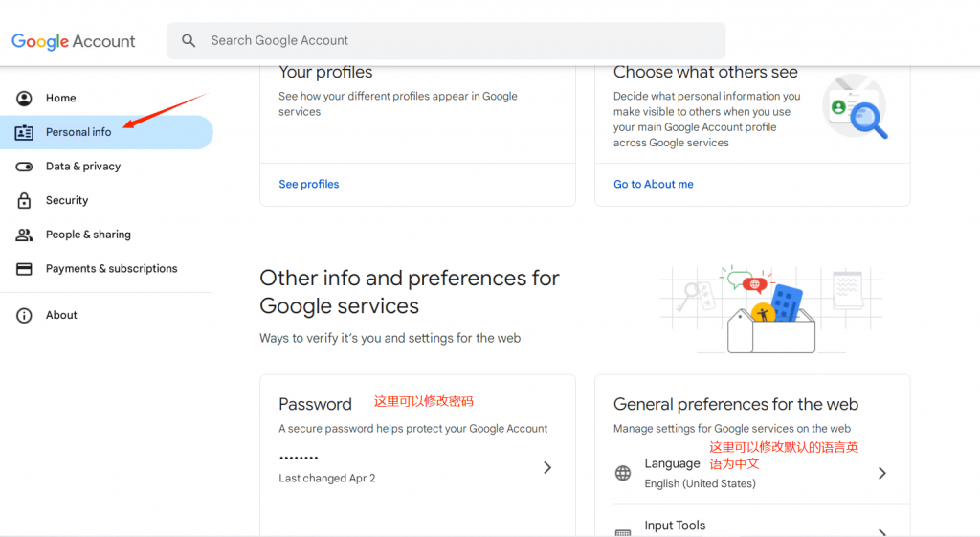Click the About info circle icon
This screenshot has width=980, height=537.
(x=24, y=315)
